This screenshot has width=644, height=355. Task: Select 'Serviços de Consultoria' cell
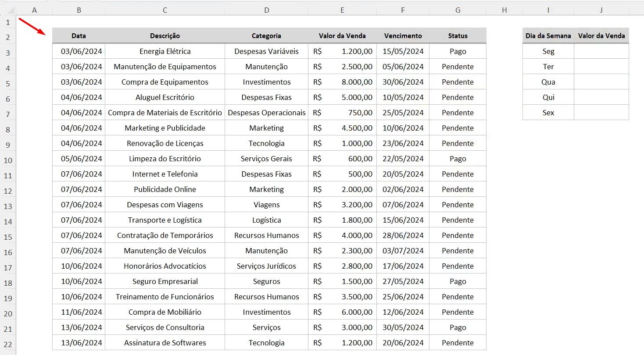[165, 327]
